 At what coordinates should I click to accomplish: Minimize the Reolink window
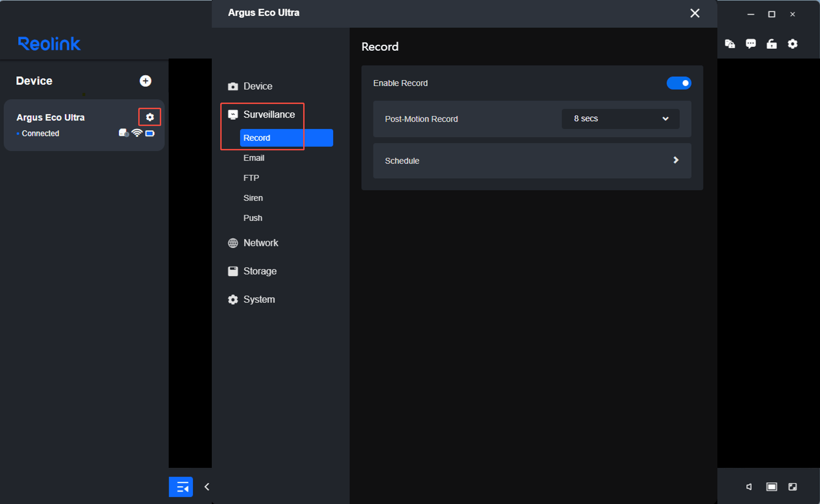(x=751, y=15)
